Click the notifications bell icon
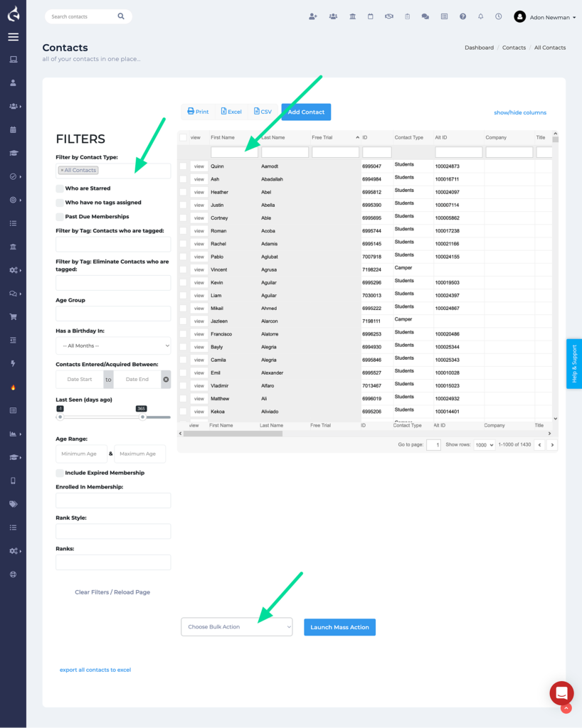Screen dimensions: 582x728 click(x=481, y=16)
